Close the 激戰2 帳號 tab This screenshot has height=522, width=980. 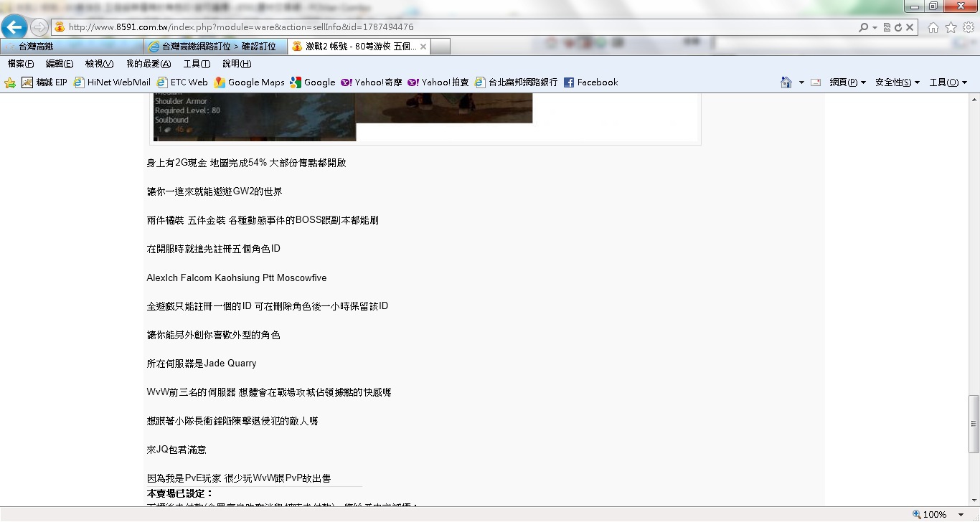point(423,47)
